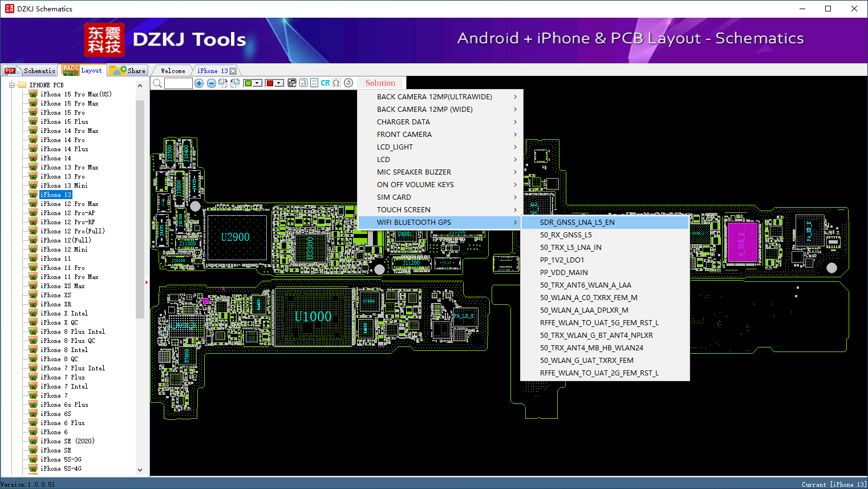Click the PCB icon beside iPhone 6s Plus
Screen dimensions: 868x489
pos(33,405)
